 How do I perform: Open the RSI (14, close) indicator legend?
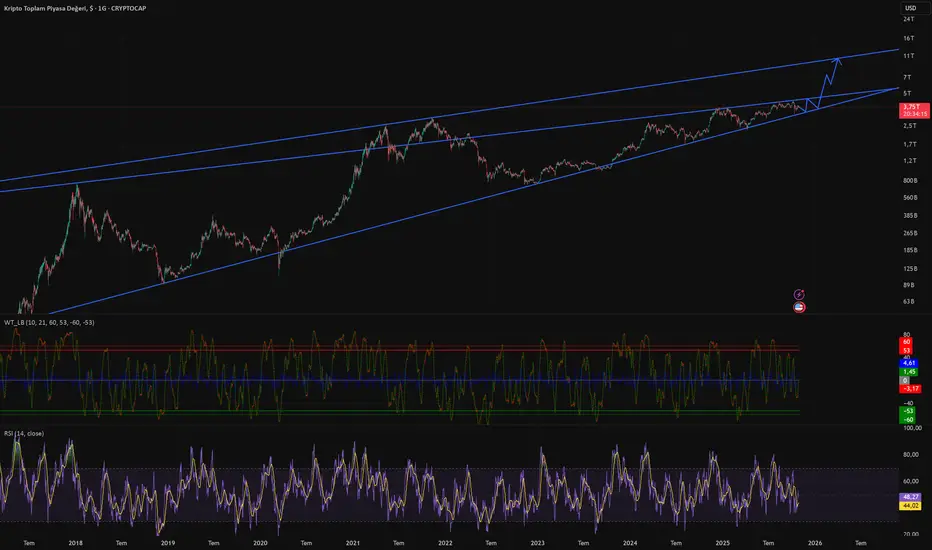[x=26, y=436]
